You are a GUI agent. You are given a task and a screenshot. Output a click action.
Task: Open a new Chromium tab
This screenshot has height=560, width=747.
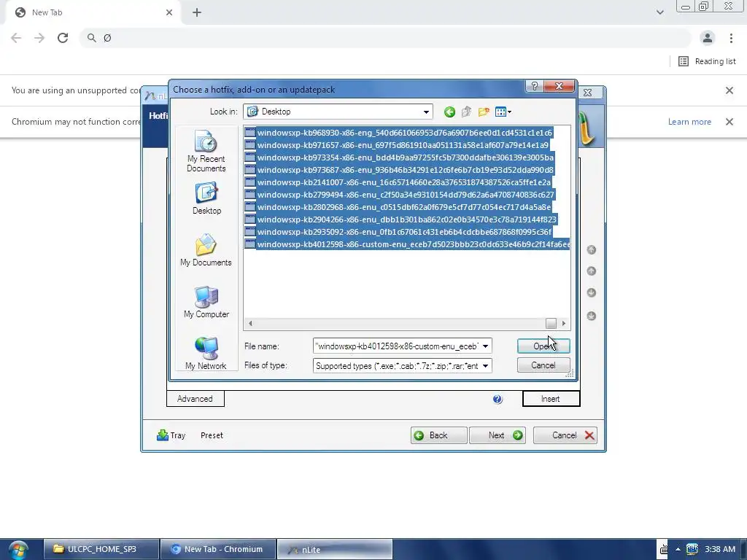pos(197,12)
